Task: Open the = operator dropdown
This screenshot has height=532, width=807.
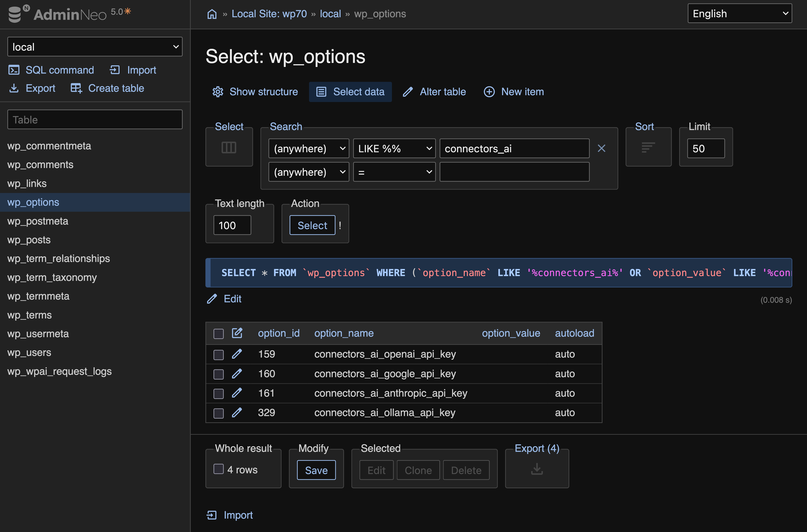Action: point(394,172)
